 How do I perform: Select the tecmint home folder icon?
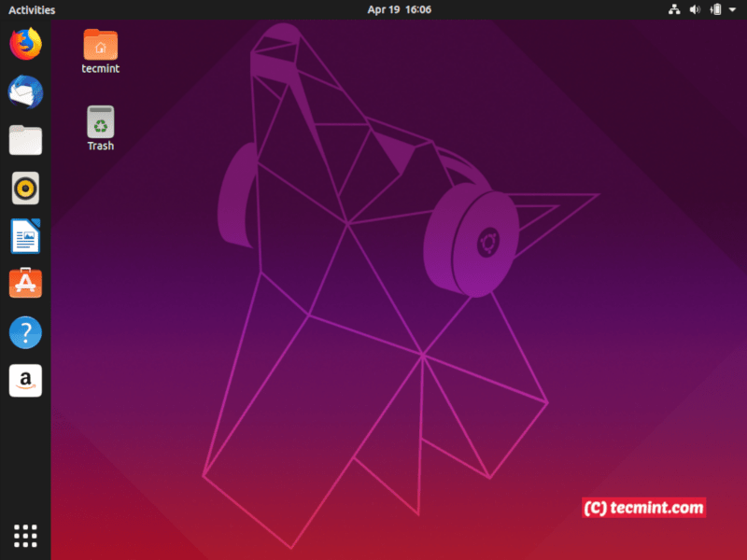click(101, 44)
